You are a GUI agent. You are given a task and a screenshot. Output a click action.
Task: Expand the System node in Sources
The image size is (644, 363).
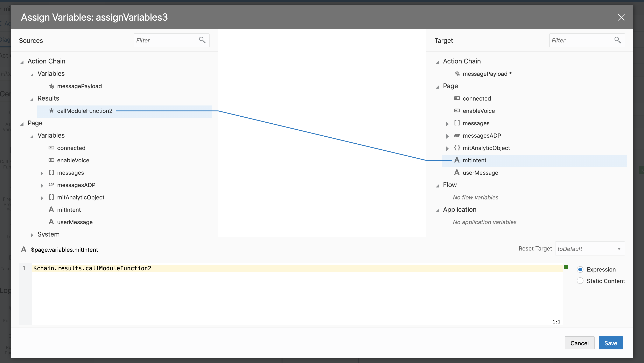click(x=32, y=235)
